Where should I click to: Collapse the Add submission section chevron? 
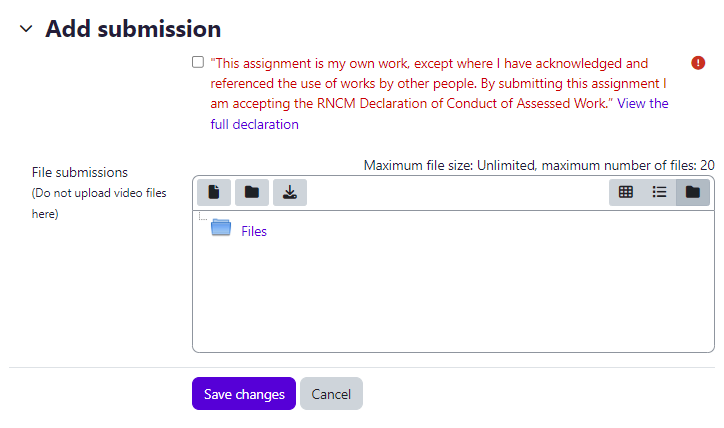pos(25,29)
